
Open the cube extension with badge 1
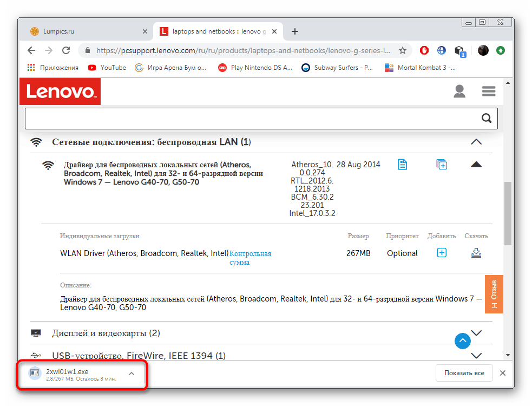pos(460,51)
